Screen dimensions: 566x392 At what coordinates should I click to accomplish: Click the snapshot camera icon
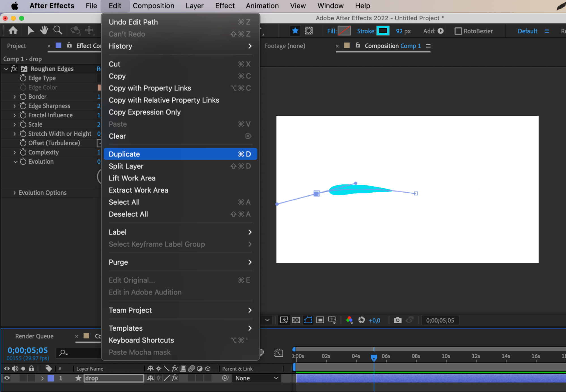(398, 320)
